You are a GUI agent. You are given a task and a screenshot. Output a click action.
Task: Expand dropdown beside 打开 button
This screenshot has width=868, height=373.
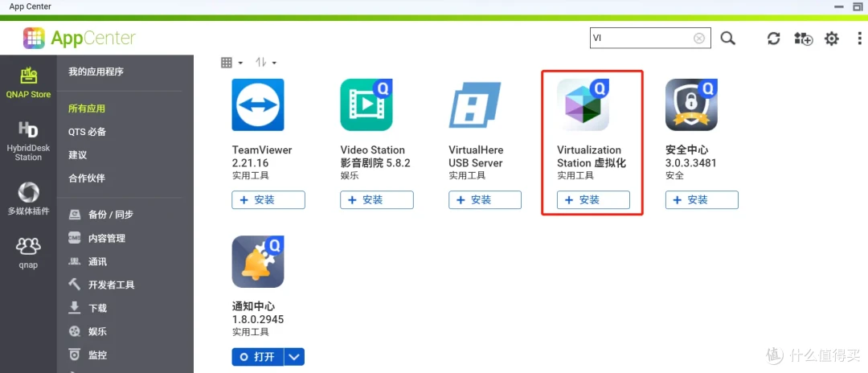point(294,357)
